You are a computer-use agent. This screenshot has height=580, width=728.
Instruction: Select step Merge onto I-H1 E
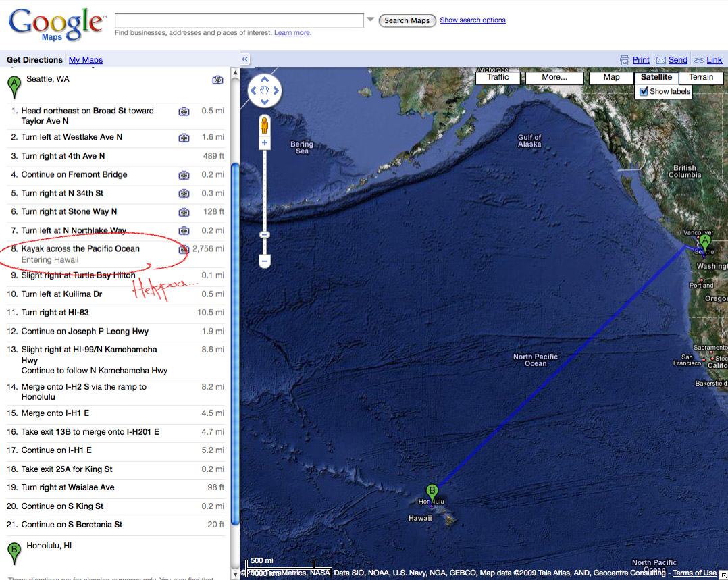(115, 413)
